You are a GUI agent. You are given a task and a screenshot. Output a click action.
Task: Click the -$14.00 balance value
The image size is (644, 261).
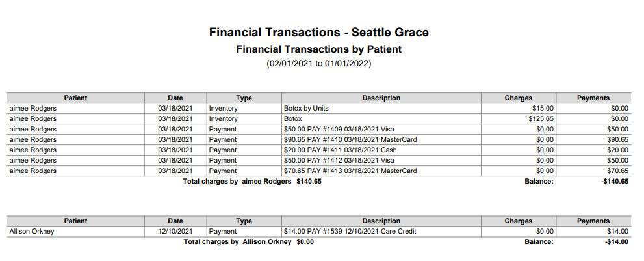pyautogui.click(x=617, y=242)
